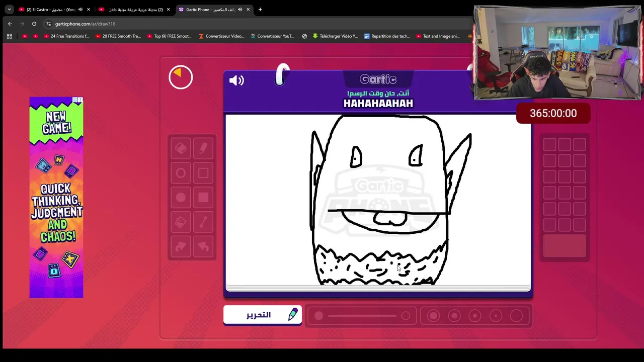The width and height of the screenshot is (644, 362).
Task: Choose the outlined rectangle tool
Action: tap(203, 173)
